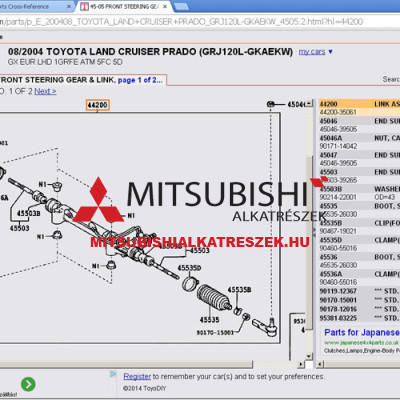Click the 45535B clip label in diagram
Viewport: 400px width, 400px height.
coord(239,290)
